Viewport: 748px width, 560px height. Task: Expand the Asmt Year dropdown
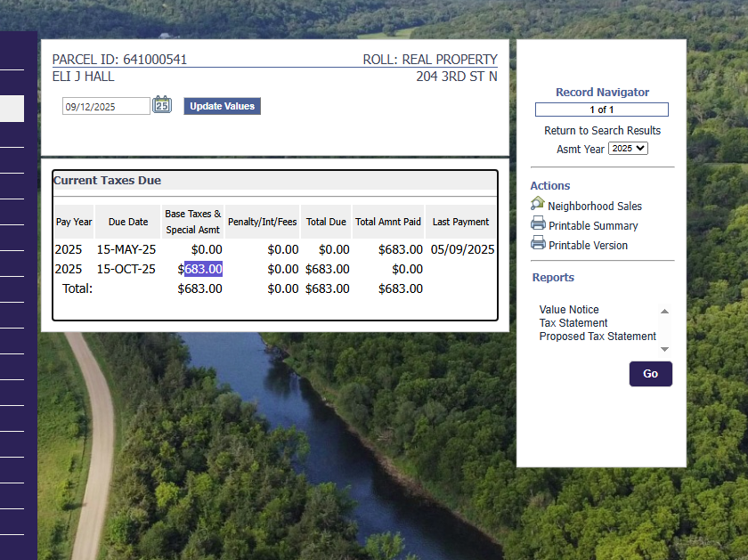tap(628, 149)
